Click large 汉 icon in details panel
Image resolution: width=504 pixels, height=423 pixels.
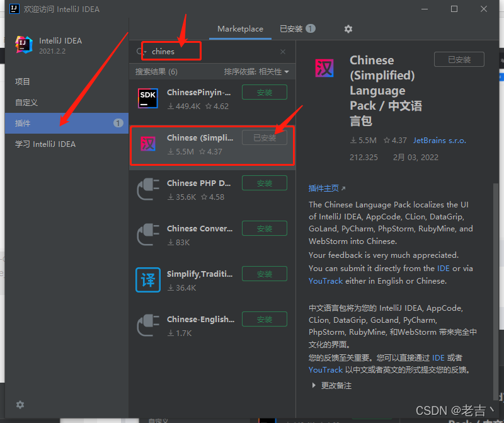[324, 68]
